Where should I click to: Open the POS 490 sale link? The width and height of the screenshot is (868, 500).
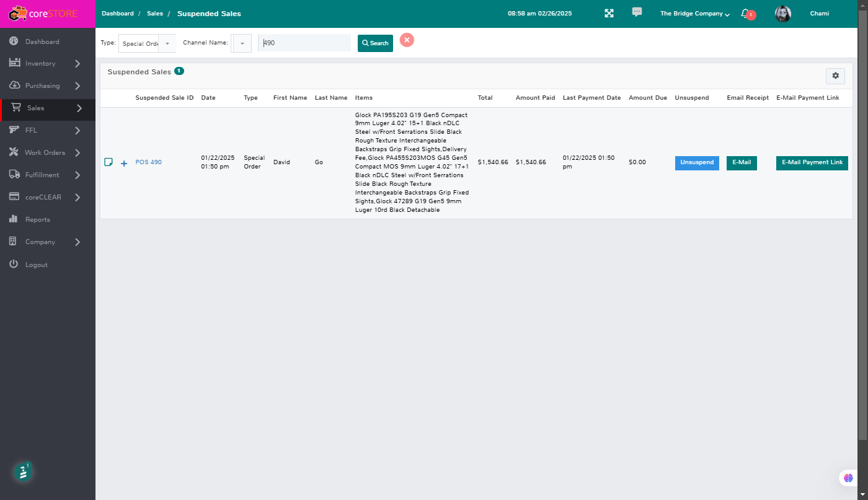tap(149, 162)
